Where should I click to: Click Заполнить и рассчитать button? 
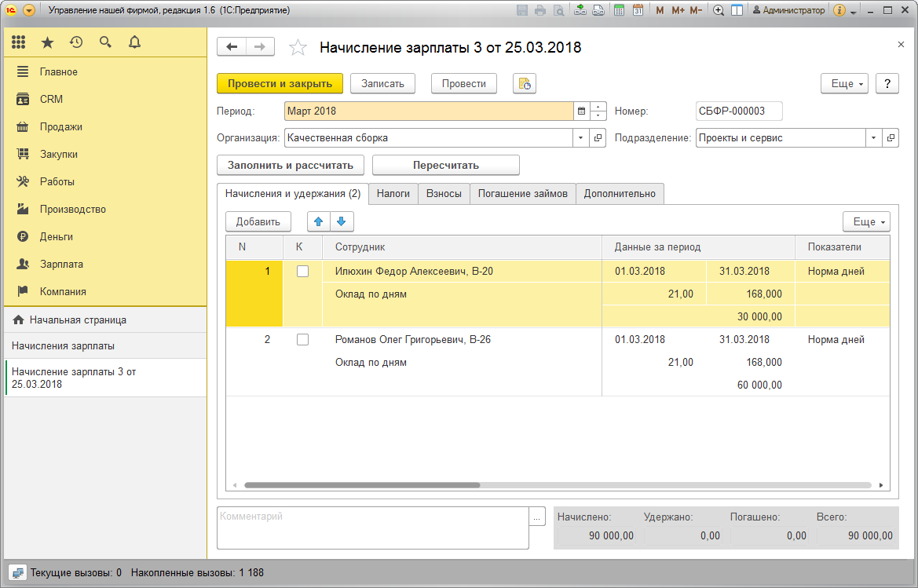(x=291, y=165)
